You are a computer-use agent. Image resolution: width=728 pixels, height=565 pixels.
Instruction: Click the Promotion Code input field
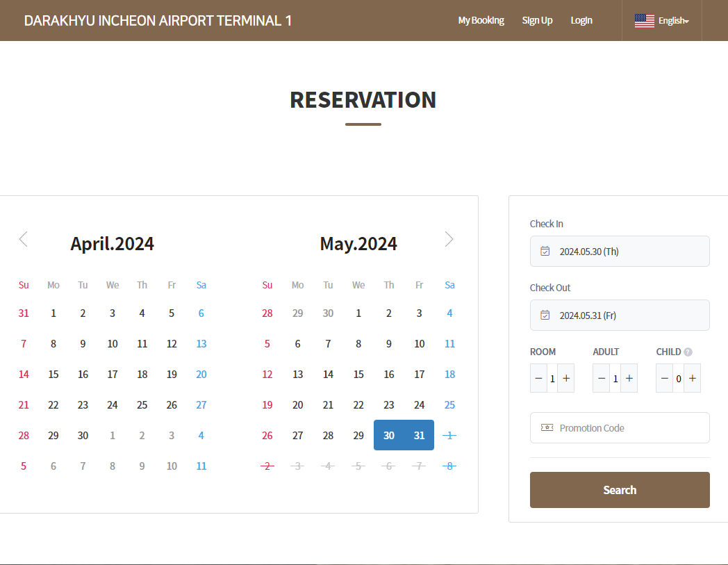pyautogui.click(x=620, y=428)
